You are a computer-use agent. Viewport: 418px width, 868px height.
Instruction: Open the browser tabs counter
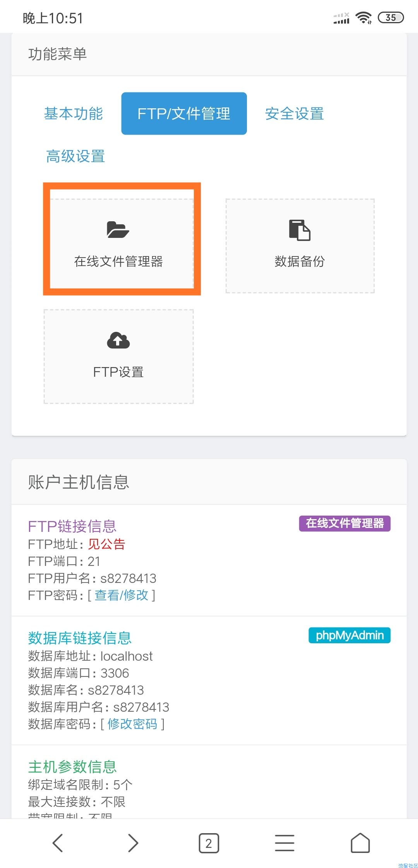[x=209, y=843]
